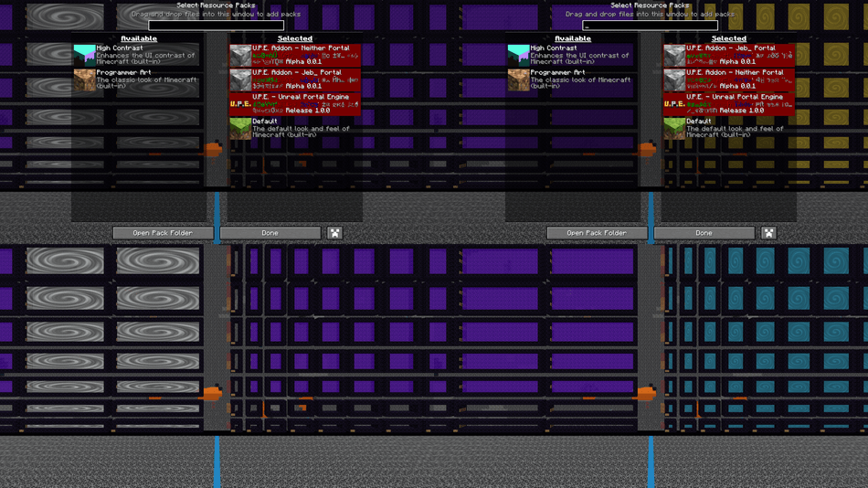Click the creeper face icon button in the right screen
The image size is (868, 488).
pos(769,233)
